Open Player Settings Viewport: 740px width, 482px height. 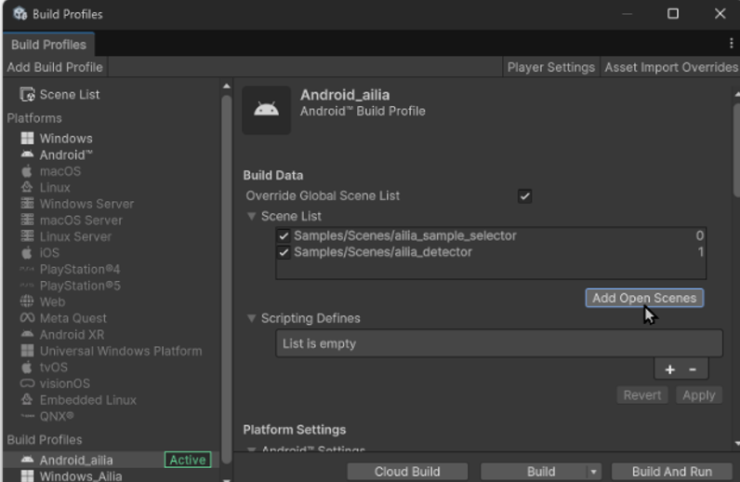pos(551,67)
